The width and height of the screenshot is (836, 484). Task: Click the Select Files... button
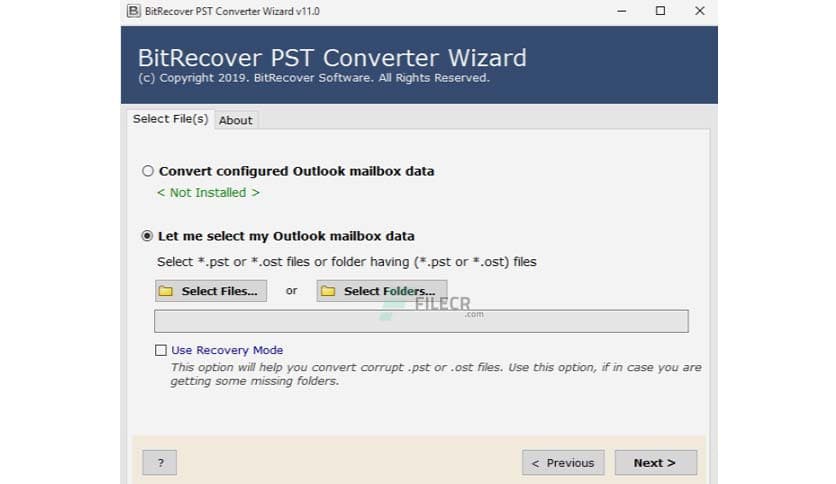(211, 291)
